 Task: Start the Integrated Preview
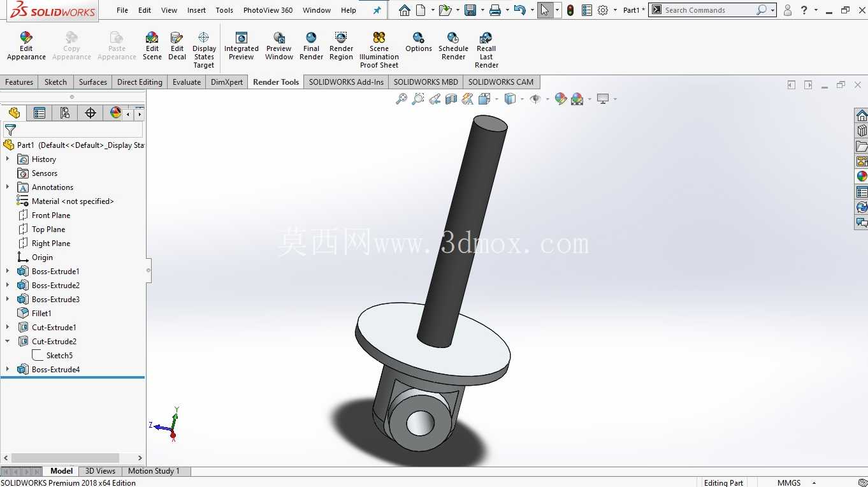click(x=242, y=47)
